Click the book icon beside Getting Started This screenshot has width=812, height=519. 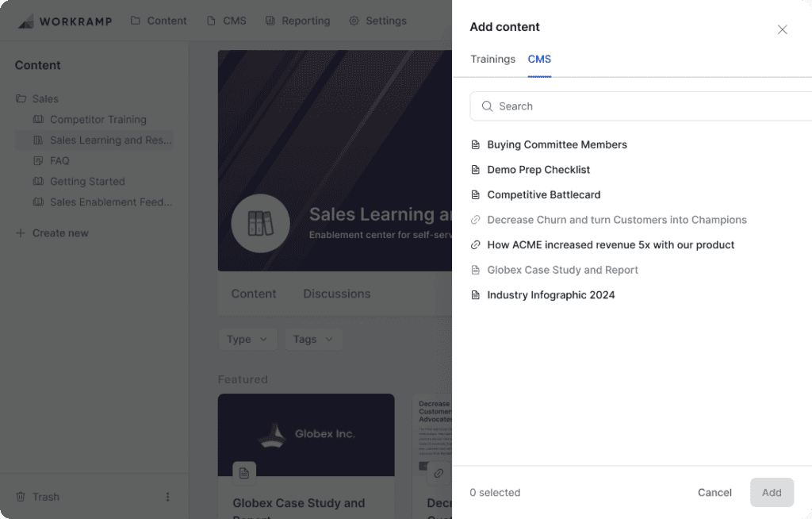click(38, 182)
